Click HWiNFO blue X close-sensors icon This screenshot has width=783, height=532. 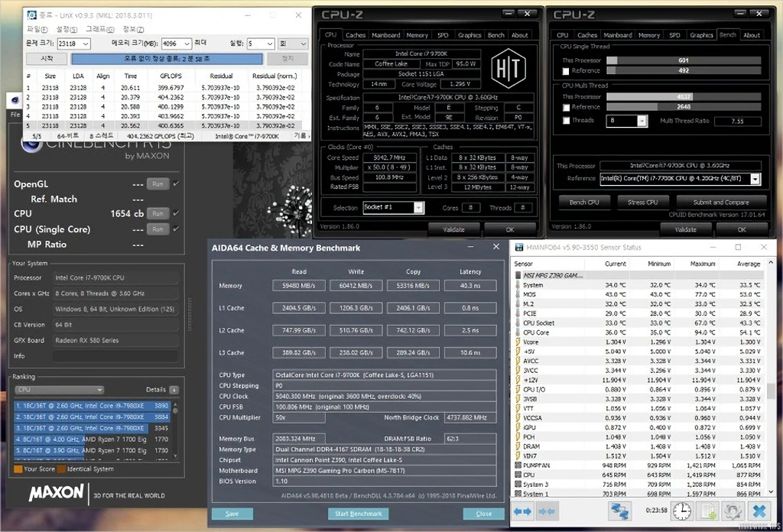[759, 511]
